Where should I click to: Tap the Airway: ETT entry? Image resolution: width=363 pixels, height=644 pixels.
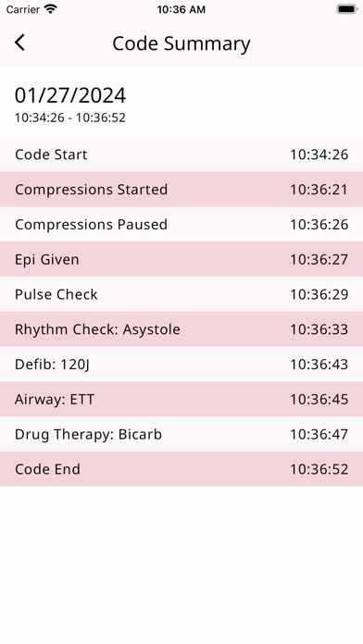point(181,399)
